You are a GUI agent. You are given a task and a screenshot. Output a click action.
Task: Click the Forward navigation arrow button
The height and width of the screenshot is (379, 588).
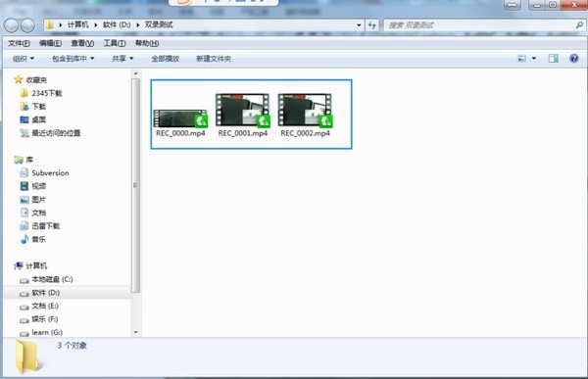point(27,25)
